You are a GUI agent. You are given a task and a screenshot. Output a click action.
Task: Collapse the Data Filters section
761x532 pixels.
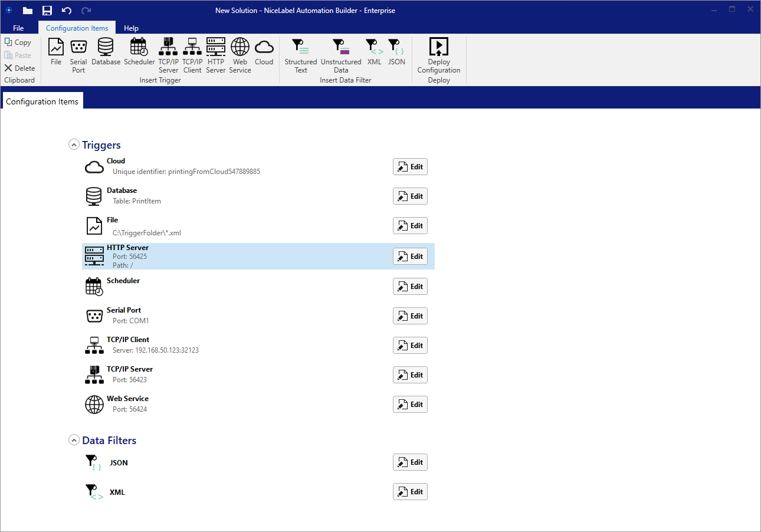tap(74, 440)
